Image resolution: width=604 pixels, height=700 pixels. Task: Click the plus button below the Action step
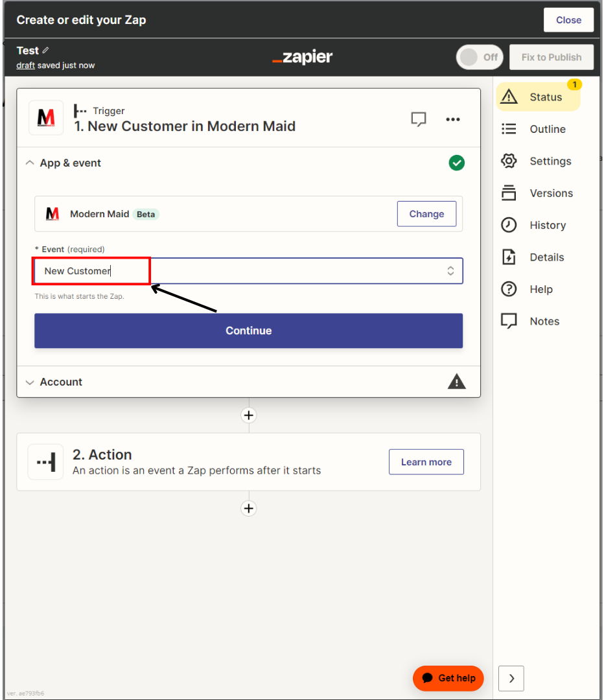[x=249, y=508]
